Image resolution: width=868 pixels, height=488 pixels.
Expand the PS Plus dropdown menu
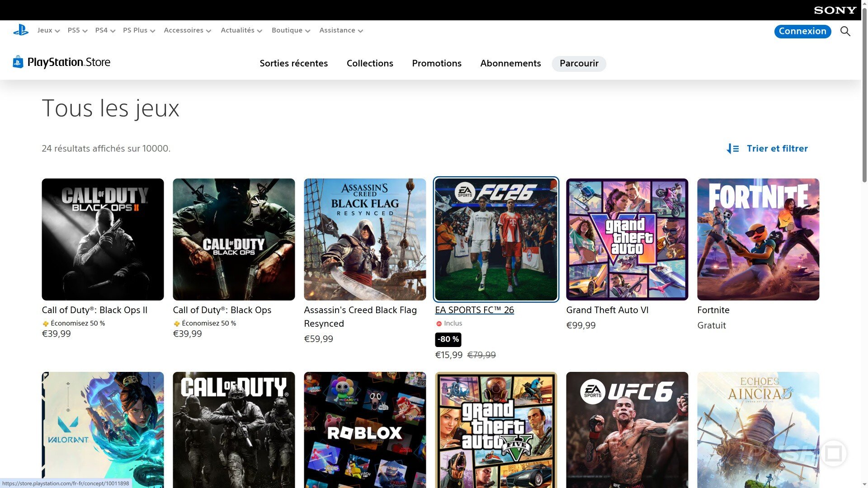[139, 30]
